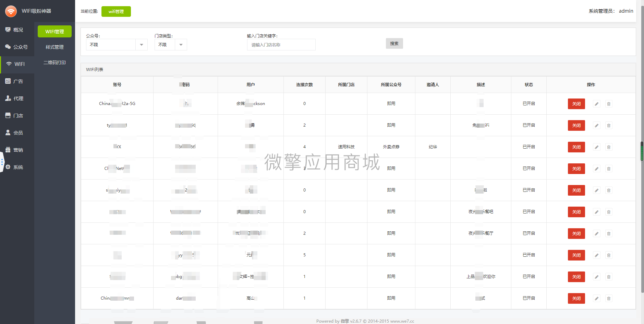Click the collapse handle on left sidebar edge

(2, 162)
